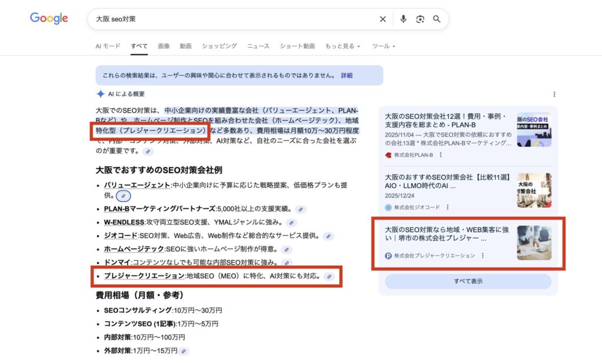602x364 pixels.
Task: Clear the search query with the X icon
Action: 383,19
